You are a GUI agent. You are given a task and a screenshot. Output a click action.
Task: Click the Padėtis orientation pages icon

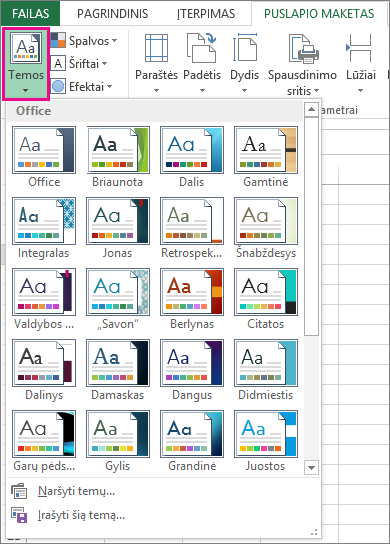(202, 48)
